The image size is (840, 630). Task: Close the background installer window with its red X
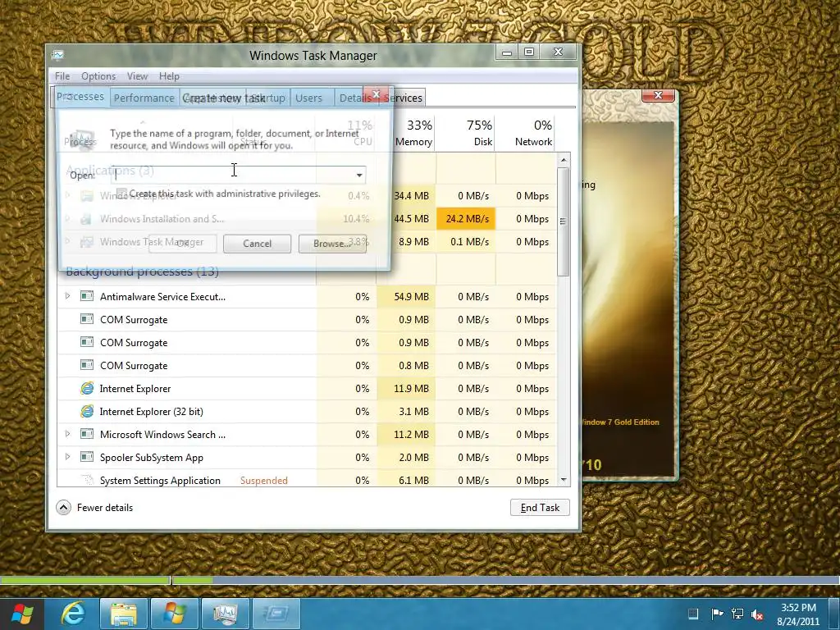(658, 95)
